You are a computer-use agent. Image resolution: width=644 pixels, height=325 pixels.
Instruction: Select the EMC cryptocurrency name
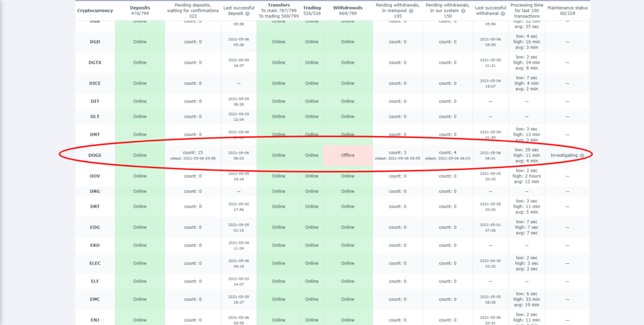click(95, 300)
